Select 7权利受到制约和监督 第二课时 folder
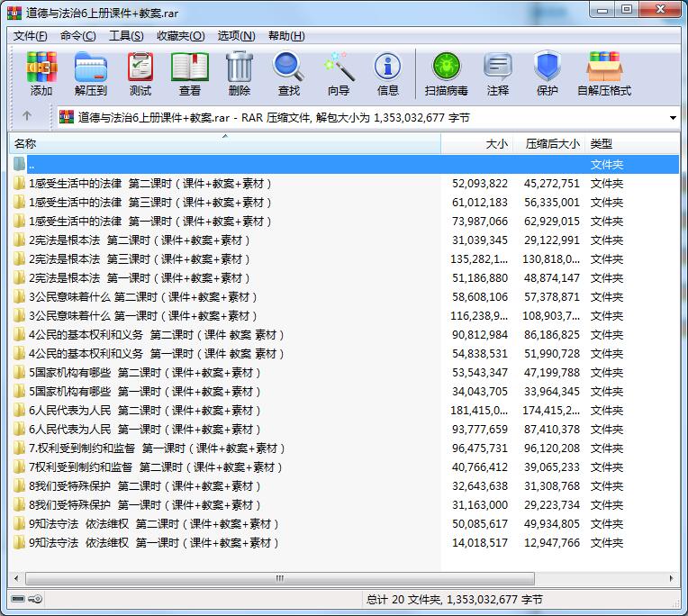688x616 pixels. point(155,467)
